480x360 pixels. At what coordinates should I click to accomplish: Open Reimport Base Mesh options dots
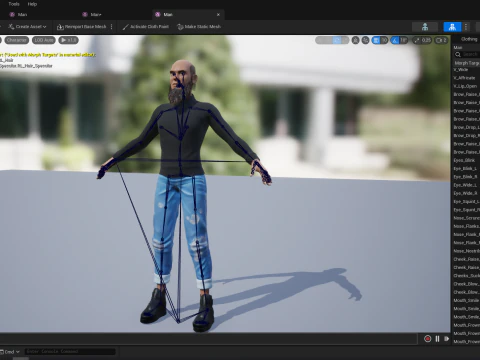[111, 27]
